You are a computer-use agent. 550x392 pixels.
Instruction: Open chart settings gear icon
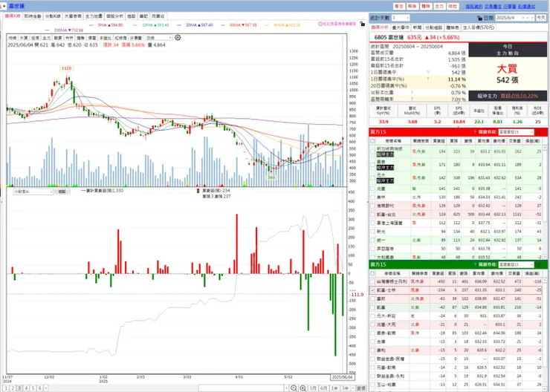tap(178, 37)
